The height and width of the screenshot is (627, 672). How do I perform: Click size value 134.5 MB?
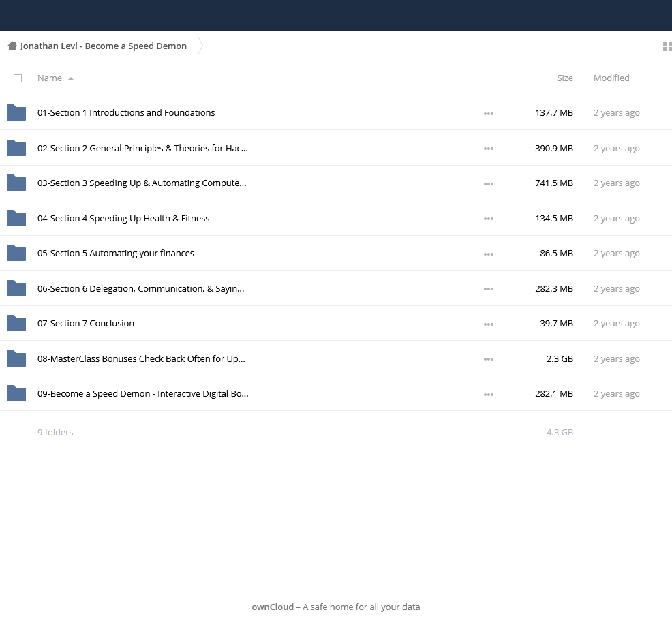[x=553, y=218]
